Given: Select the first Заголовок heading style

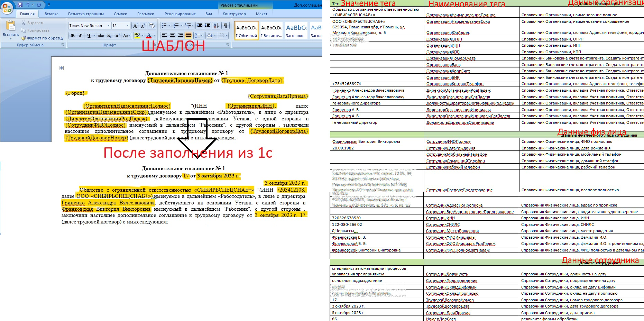Looking at the screenshot, I should [x=296, y=30].
